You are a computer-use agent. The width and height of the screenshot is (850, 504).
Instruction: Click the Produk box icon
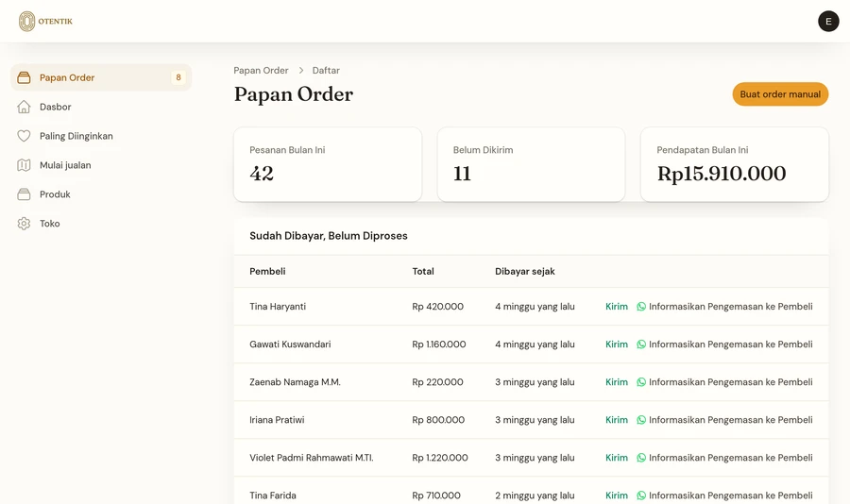[24, 194]
